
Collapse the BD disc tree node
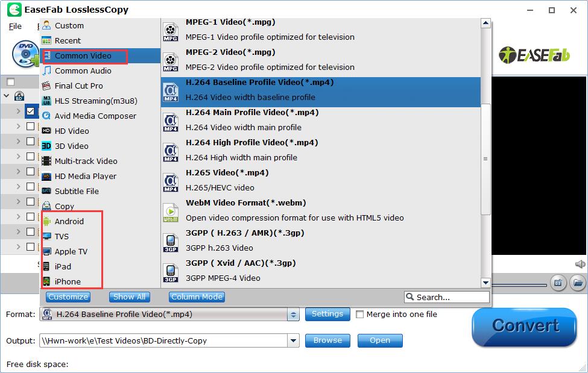7,96
